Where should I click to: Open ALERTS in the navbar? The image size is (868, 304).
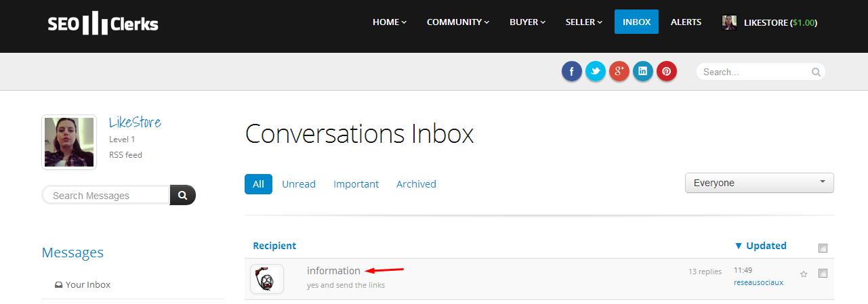click(686, 22)
